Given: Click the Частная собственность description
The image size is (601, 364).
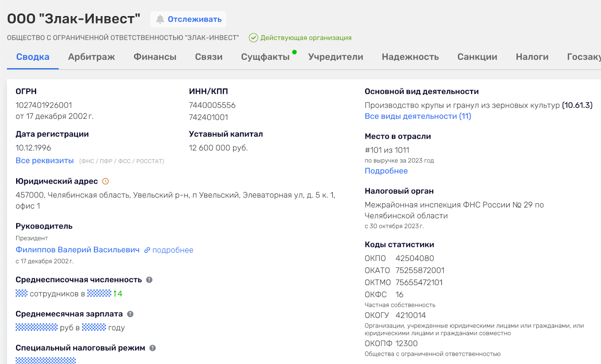Looking at the screenshot, I should (400, 305).
